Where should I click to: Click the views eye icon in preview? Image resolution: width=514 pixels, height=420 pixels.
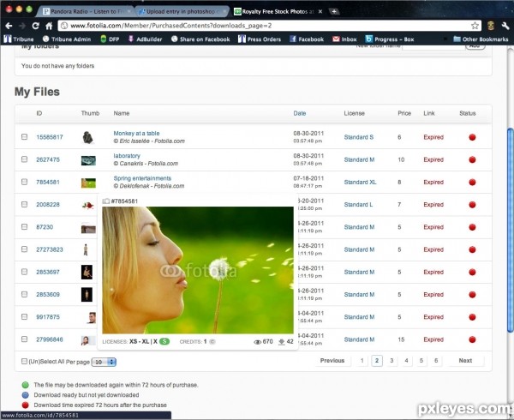257,342
